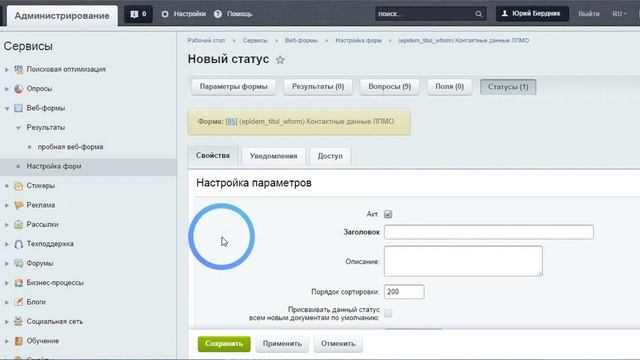This screenshot has width=640, height=360.
Task: Expand the Обучение tree node
Action: pyautogui.click(x=7, y=341)
